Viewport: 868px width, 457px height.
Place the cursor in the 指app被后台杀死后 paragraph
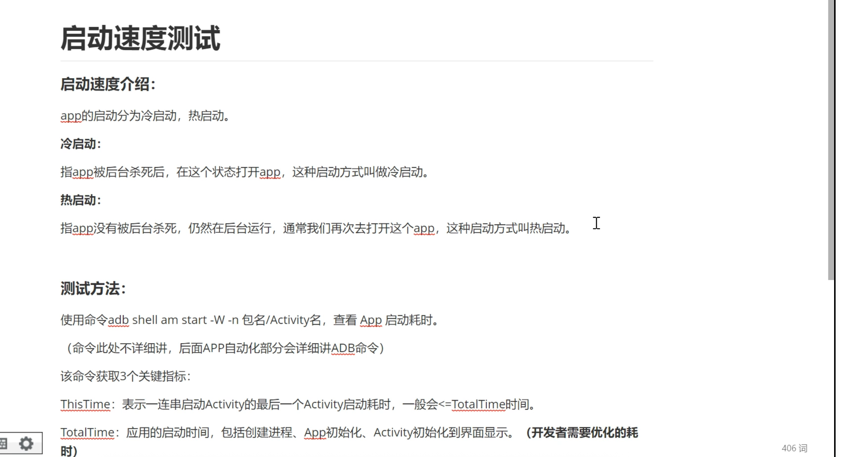point(244,172)
